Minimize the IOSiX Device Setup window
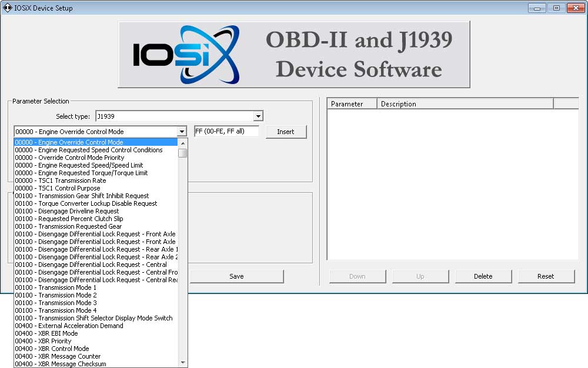 coord(537,8)
